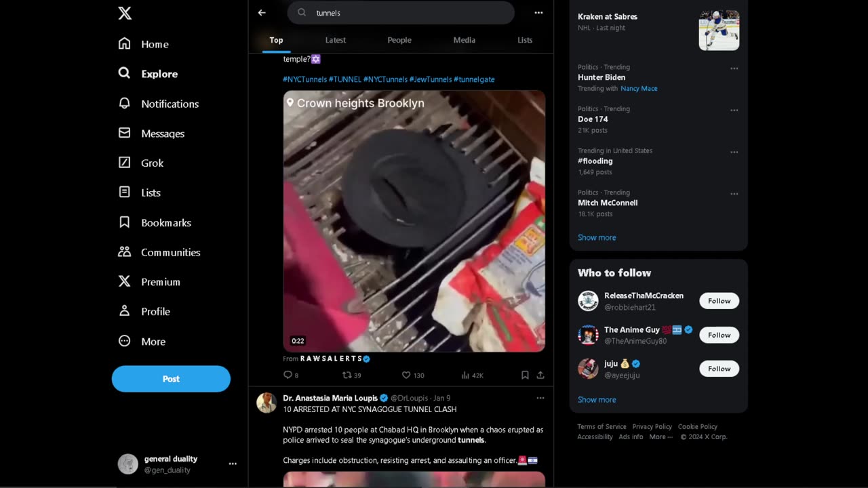The height and width of the screenshot is (488, 868).
Task: Open Dr. Anastasia Maria Loupis avatar
Action: point(267,403)
